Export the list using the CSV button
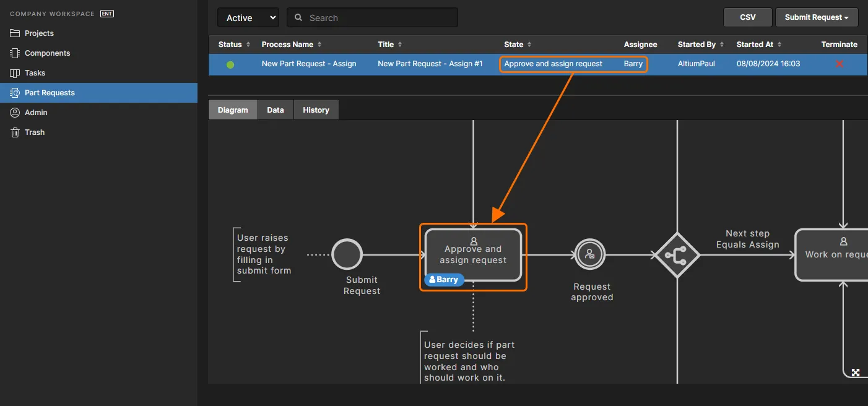 (x=747, y=17)
